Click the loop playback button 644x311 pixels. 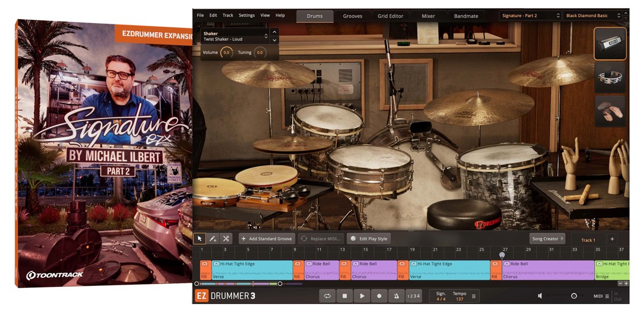click(327, 296)
